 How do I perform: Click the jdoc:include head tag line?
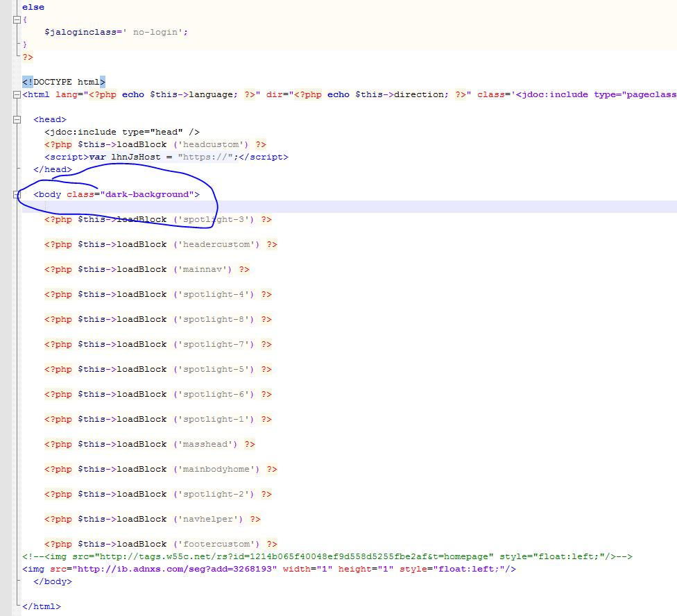[122, 132]
